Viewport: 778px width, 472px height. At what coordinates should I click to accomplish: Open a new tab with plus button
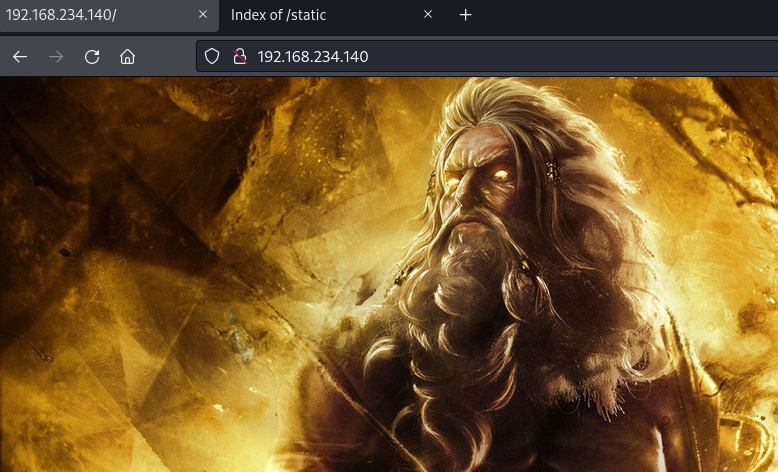click(465, 15)
